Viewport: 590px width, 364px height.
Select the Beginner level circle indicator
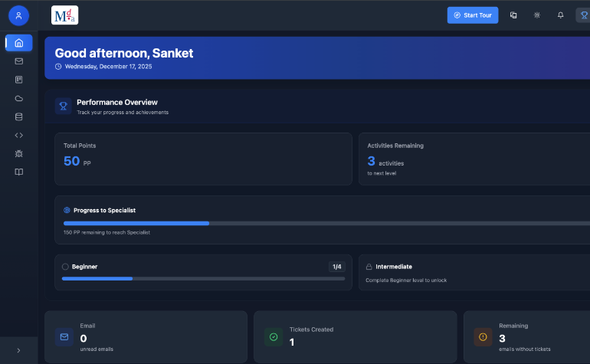(65, 267)
